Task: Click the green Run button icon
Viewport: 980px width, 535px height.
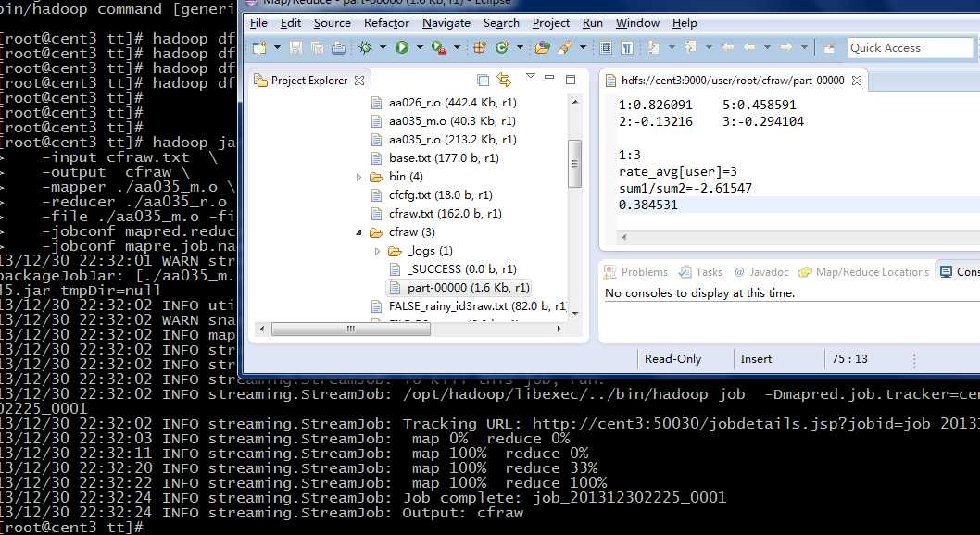Action: tap(402, 47)
